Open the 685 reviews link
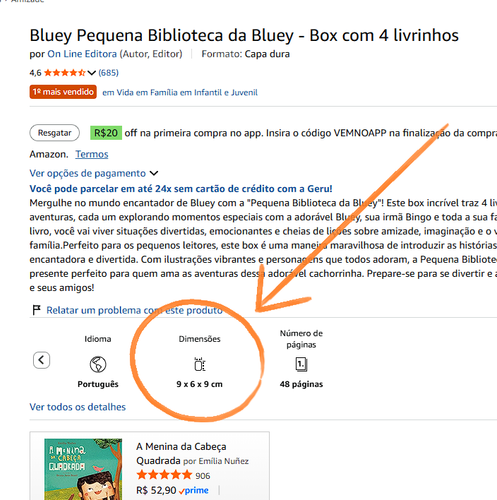This screenshot has height=500, width=497. 108,73
